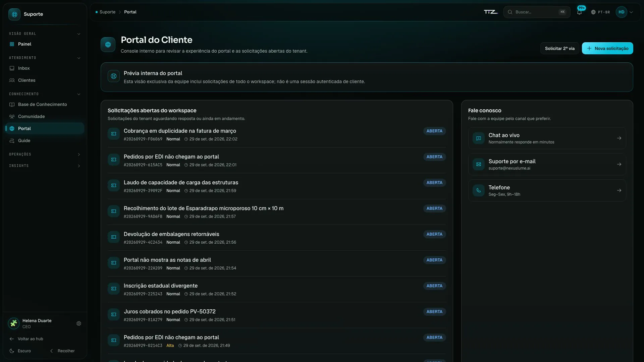Collapse the Visão Geral section
This screenshot has width=644, height=362.
(x=45, y=34)
